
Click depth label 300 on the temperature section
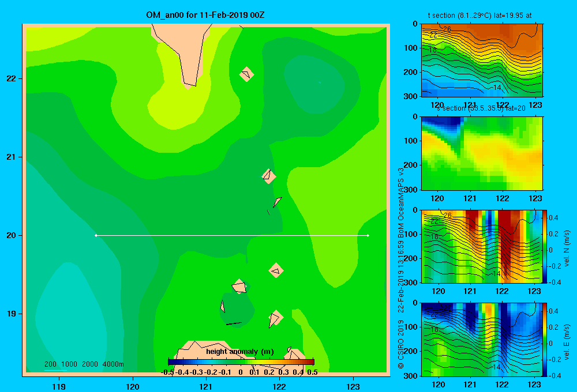pos(411,96)
